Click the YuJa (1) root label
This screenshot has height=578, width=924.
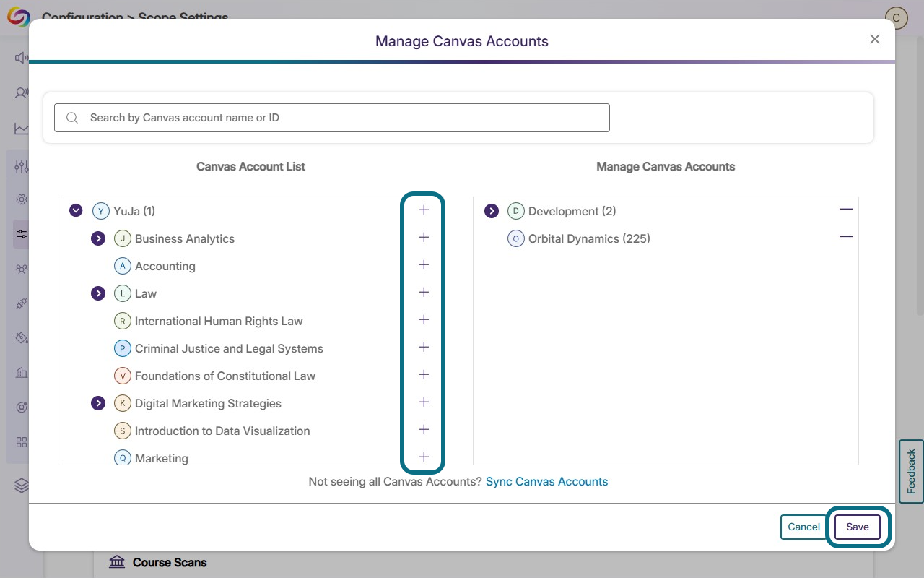(x=134, y=211)
